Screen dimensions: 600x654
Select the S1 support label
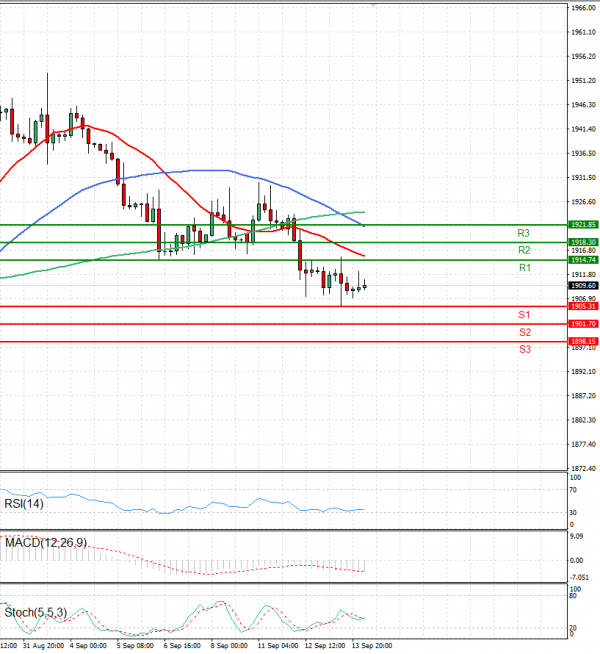click(x=524, y=315)
